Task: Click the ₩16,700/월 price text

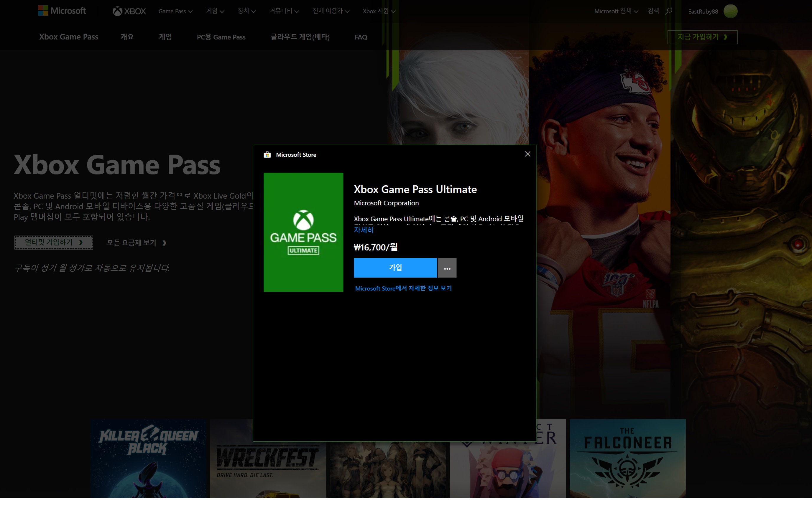Action: [376, 248]
